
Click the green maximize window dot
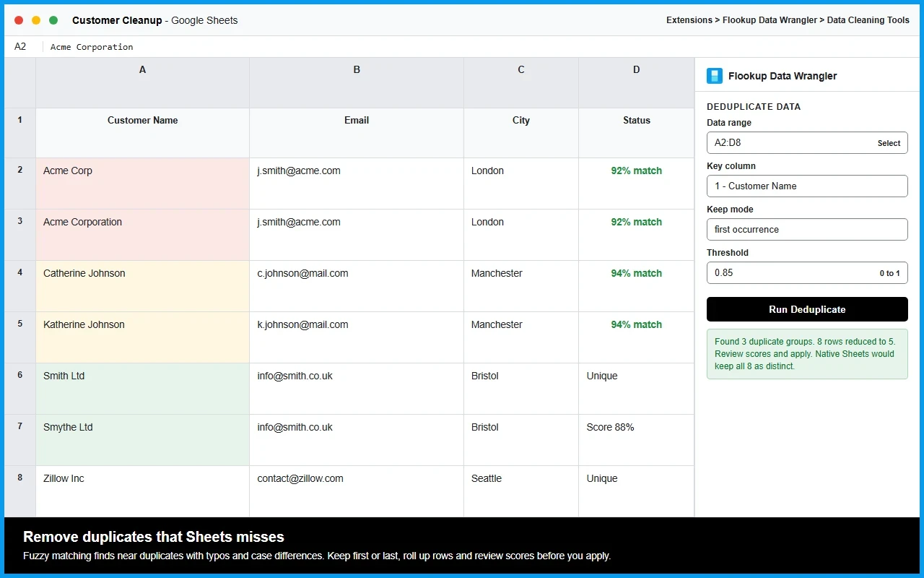[x=53, y=20]
